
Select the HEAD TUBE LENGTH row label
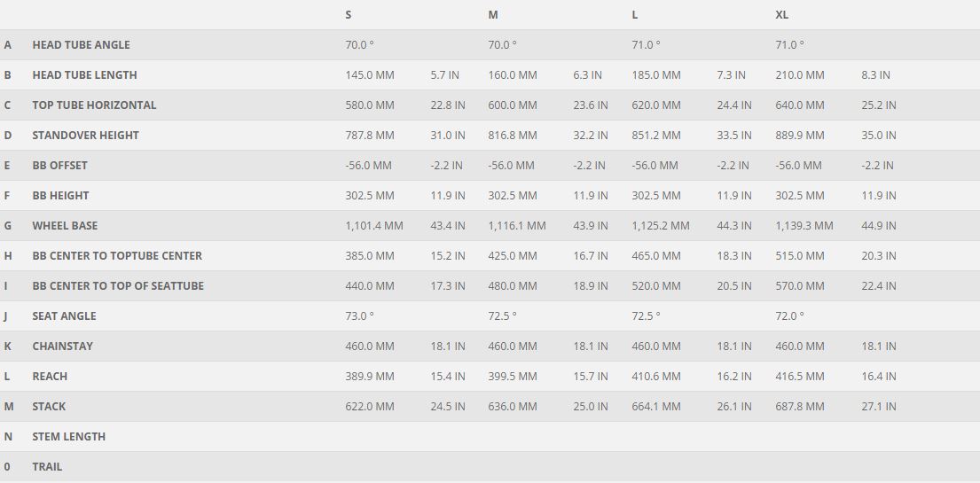pyautogui.click(x=84, y=75)
